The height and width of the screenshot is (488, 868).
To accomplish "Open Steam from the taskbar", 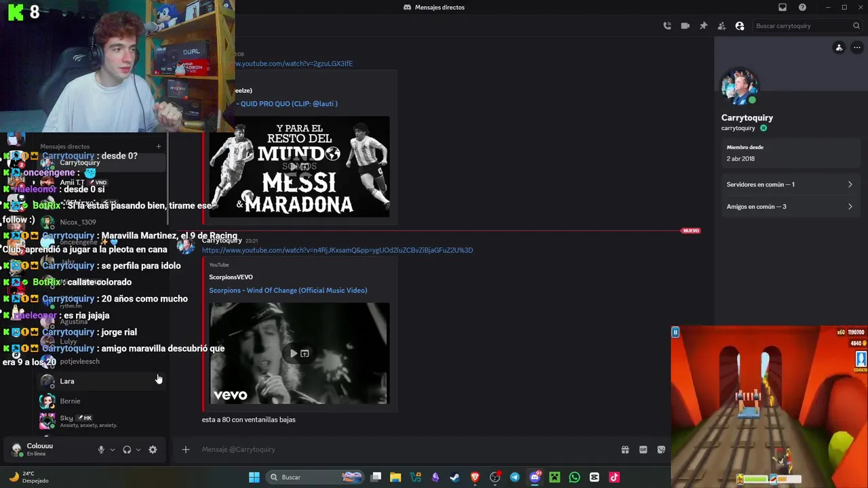I will tap(455, 477).
